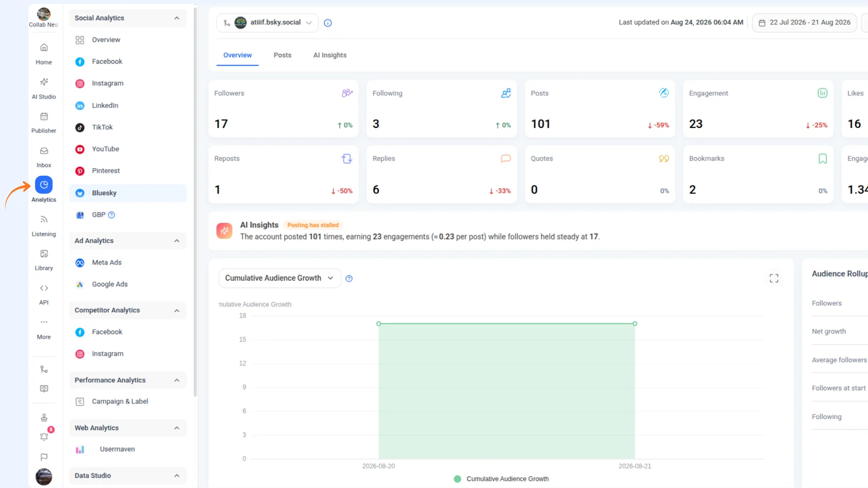Collapse the Ad Analytics section
This screenshot has height=488, width=868.
[x=177, y=241]
